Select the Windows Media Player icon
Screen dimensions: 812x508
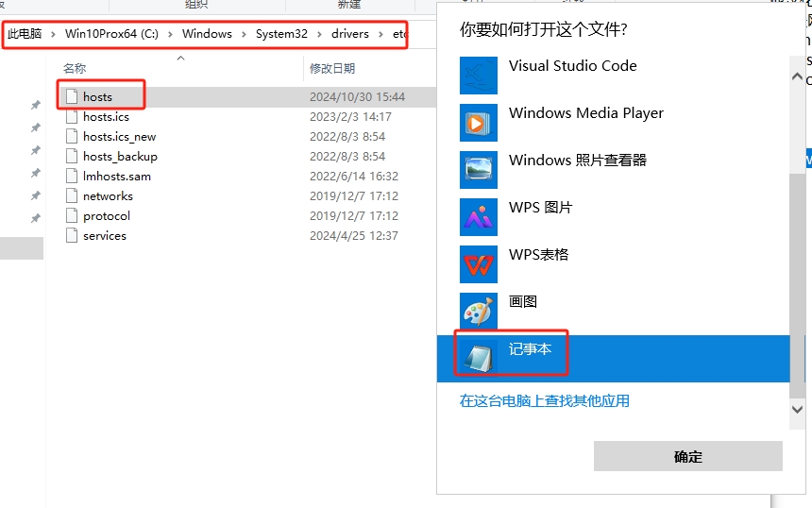tap(479, 123)
